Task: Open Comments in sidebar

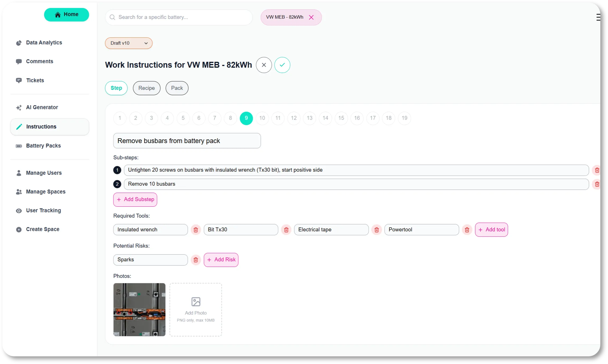Action: (x=35, y=61)
